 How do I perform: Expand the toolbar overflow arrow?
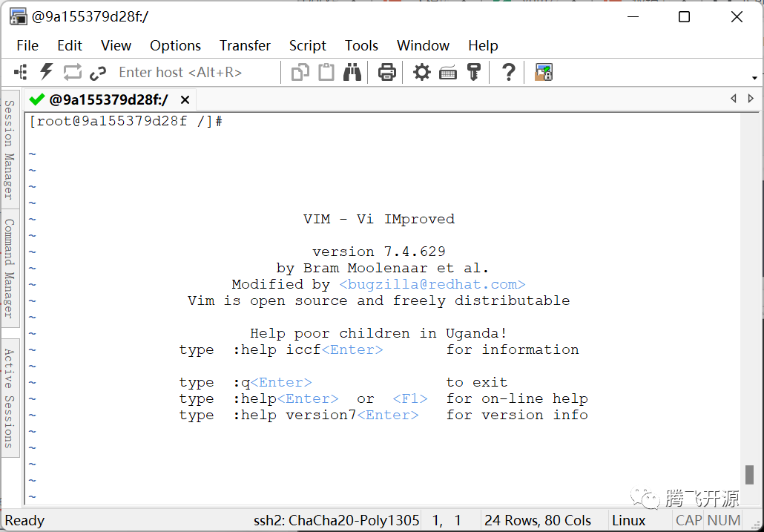tap(754, 78)
